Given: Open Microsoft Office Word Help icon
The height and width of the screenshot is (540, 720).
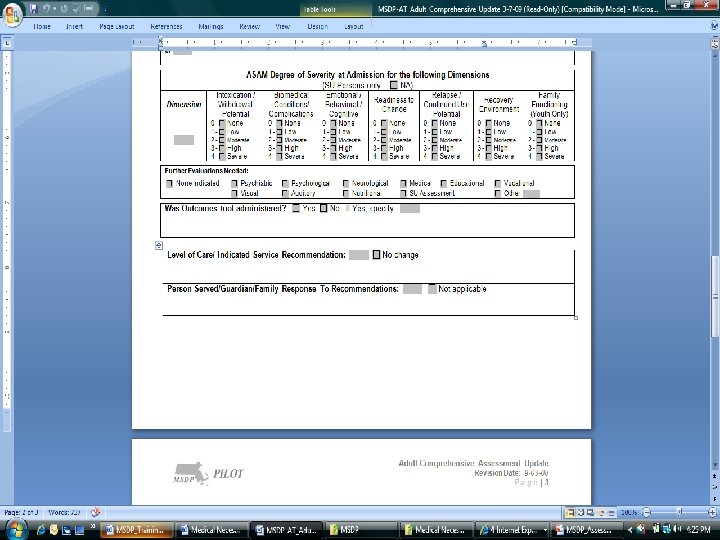Looking at the screenshot, I should click(x=714, y=26).
